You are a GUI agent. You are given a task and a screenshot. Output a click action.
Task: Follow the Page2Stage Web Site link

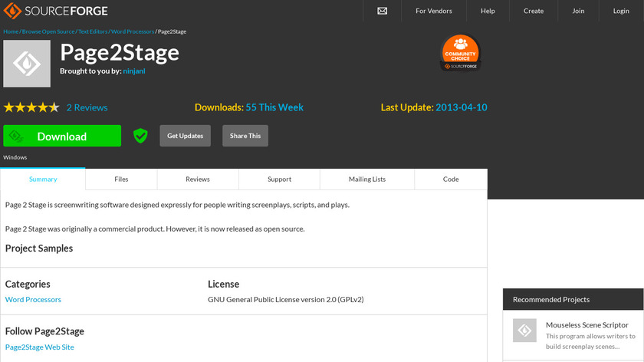(x=39, y=347)
